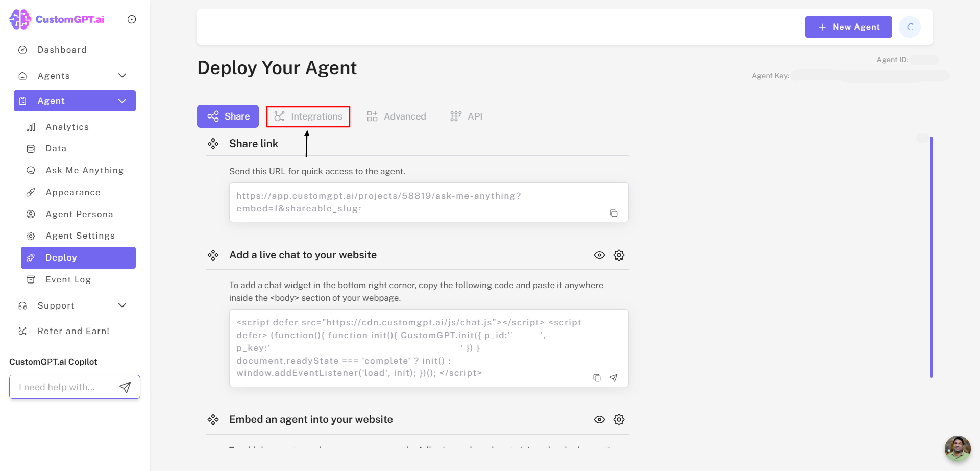Open the Support section
Viewport: 980px width, 471px height.
pyautogui.click(x=56, y=305)
